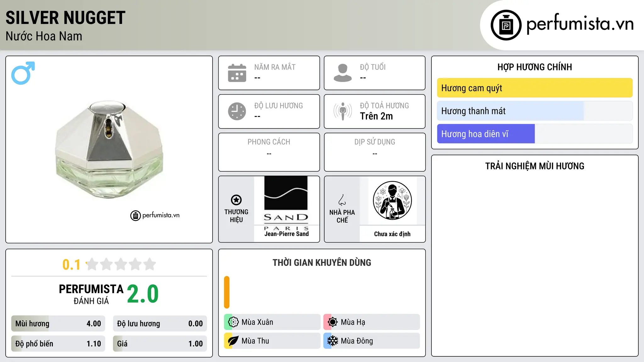Click the clock icon for longevity
Image resolution: width=644 pixels, height=362 pixels.
(237, 111)
